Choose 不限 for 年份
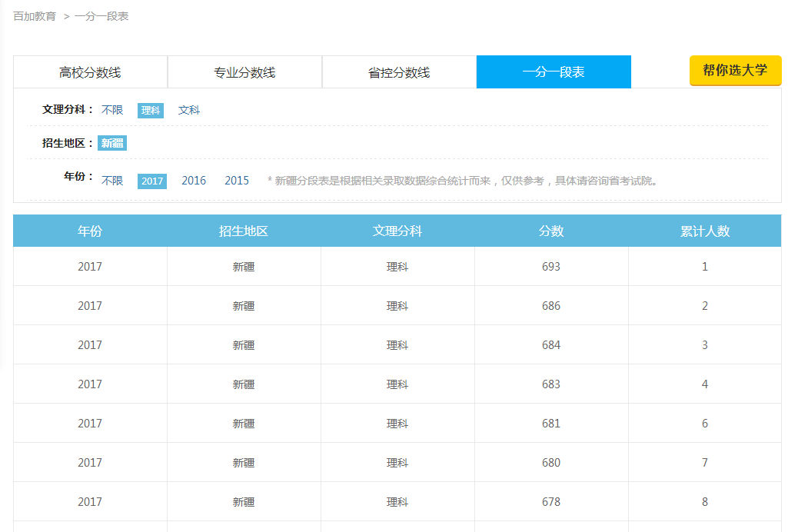 pos(112,181)
